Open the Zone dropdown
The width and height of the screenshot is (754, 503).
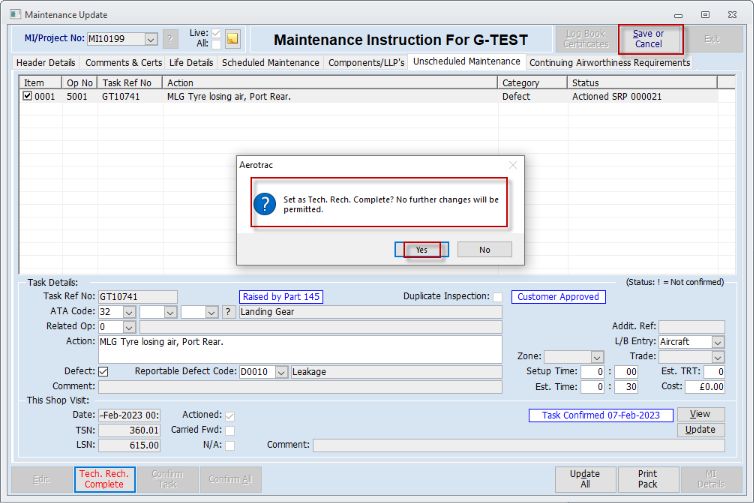(x=597, y=357)
